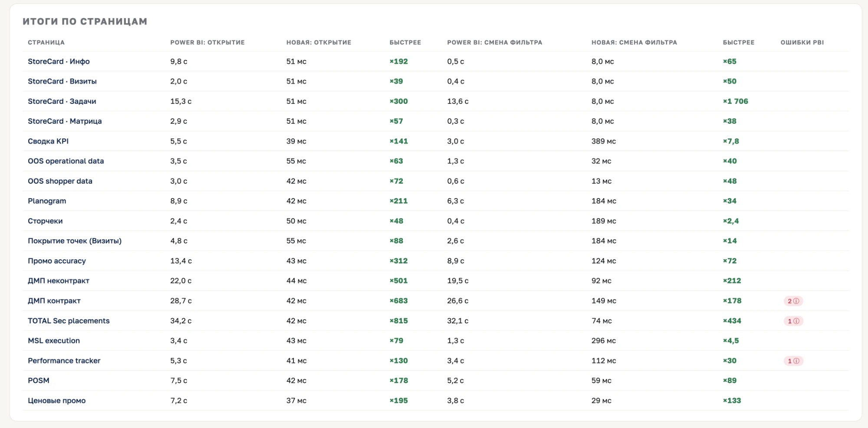Click the Сторчеки page name
The image size is (868, 428).
[x=45, y=221]
